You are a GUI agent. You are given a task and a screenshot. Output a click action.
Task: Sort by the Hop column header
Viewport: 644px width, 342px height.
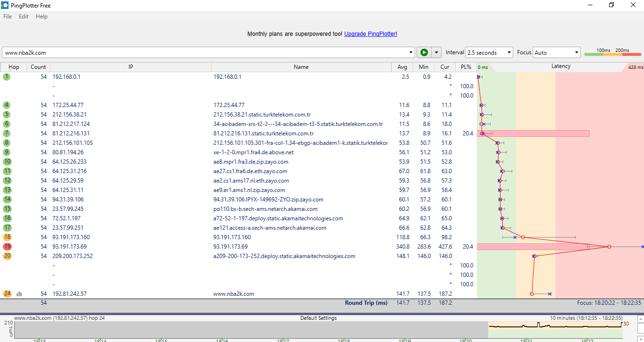tap(14, 67)
